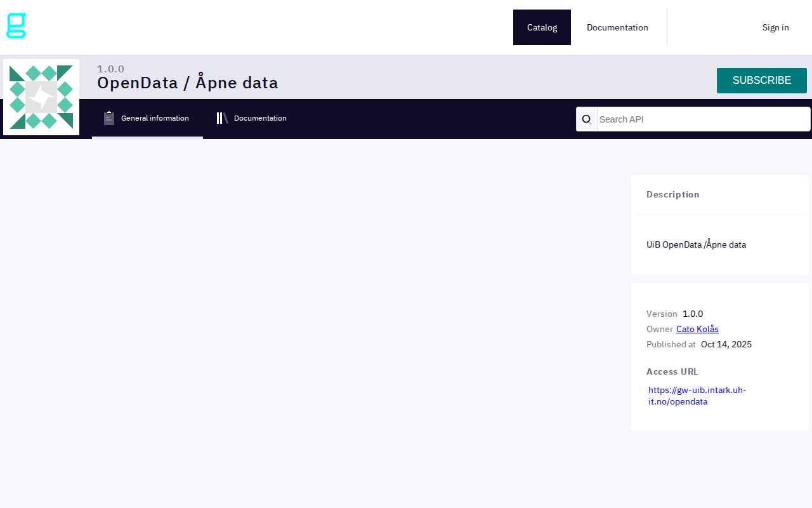Open the Catalog menu item
The width and height of the screenshot is (812, 508).
tap(542, 27)
